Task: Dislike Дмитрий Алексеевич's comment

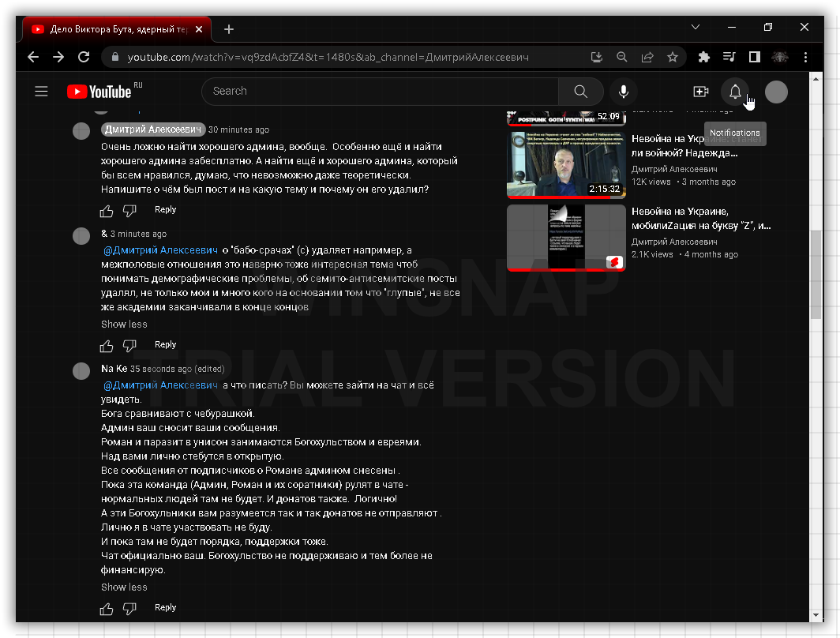Action: [x=129, y=211]
